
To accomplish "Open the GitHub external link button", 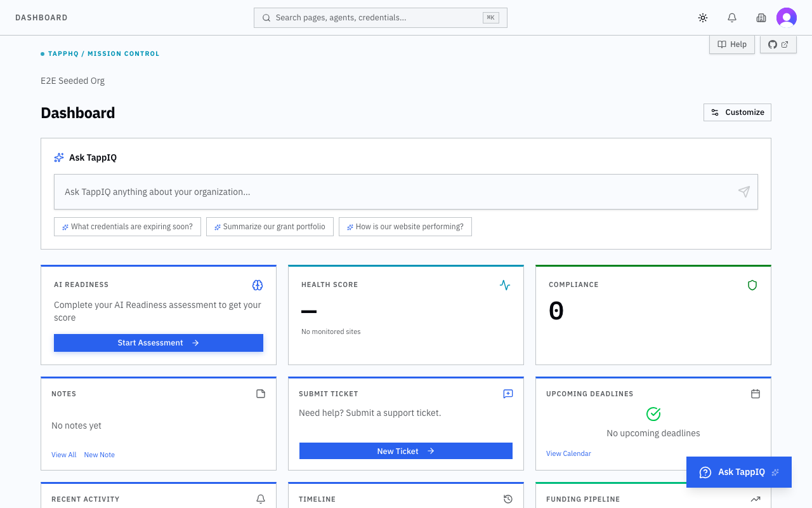I will tap(778, 44).
